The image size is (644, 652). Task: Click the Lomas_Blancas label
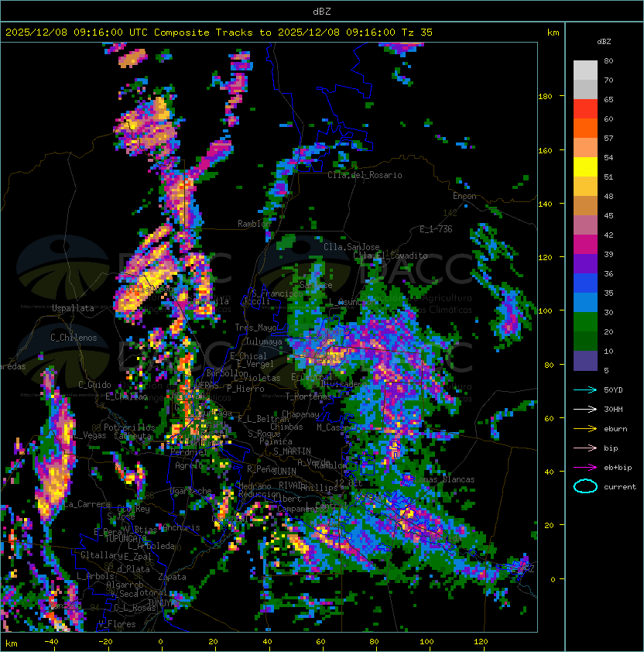click(x=444, y=479)
